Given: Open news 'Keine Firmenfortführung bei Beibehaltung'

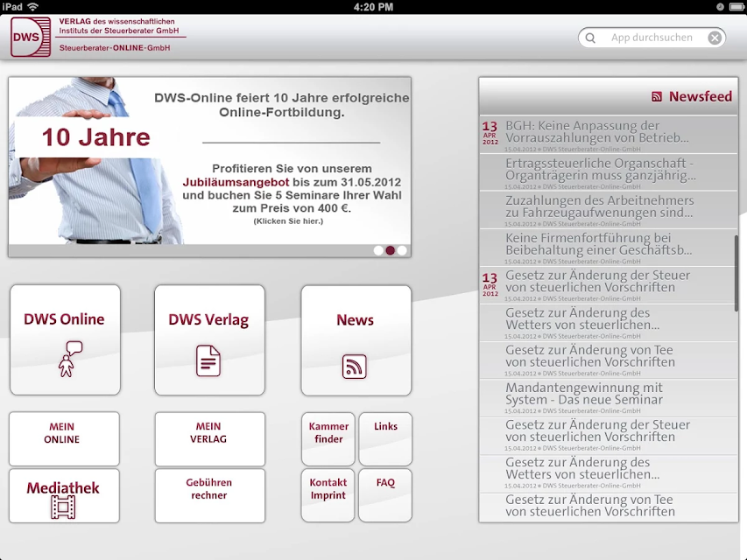Looking at the screenshot, I should [609, 248].
